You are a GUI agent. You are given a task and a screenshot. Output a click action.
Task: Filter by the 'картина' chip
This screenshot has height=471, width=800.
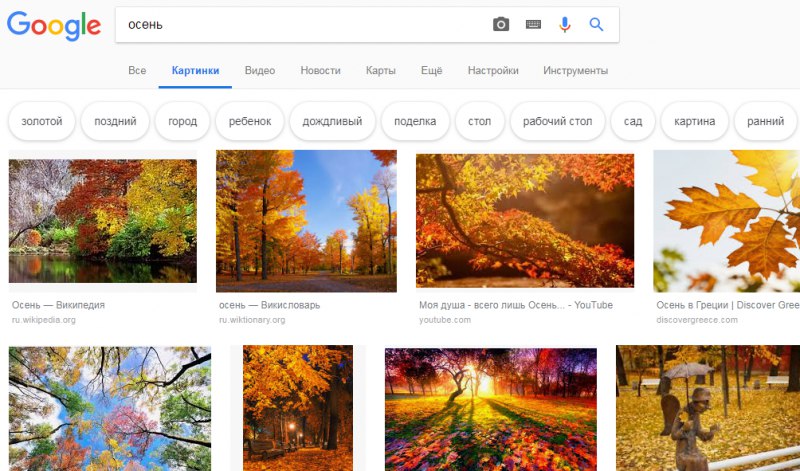694,121
